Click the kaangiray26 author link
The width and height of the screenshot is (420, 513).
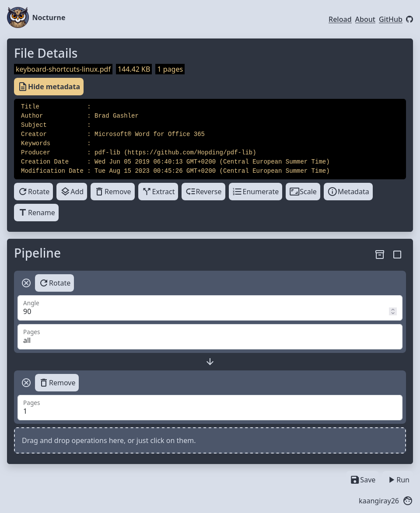coord(379,501)
